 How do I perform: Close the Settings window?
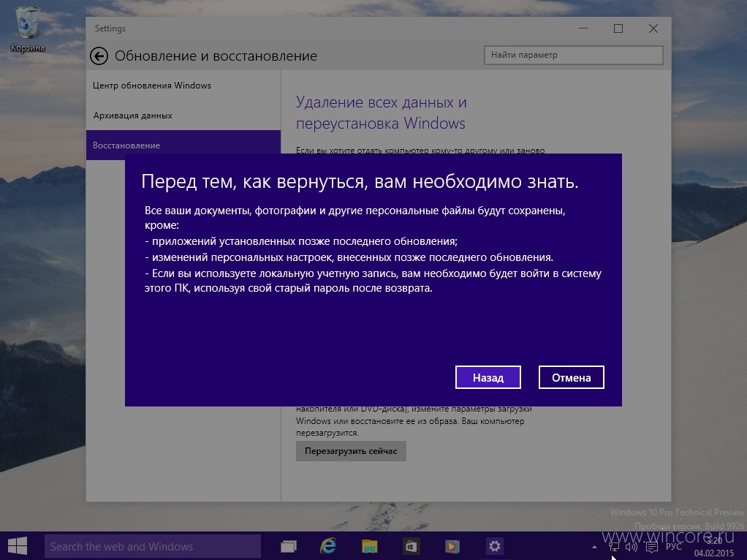pyautogui.click(x=653, y=29)
